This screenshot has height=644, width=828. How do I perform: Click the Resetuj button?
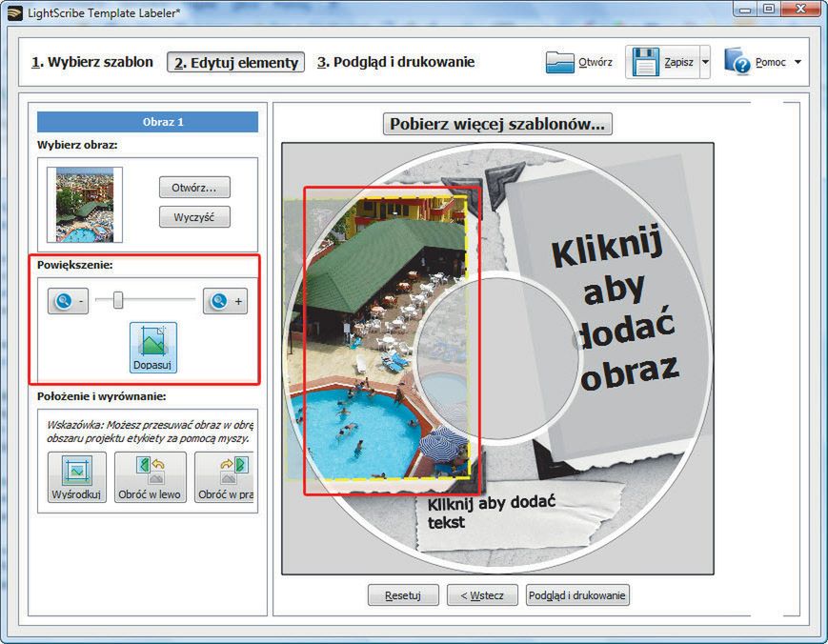click(403, 594)
